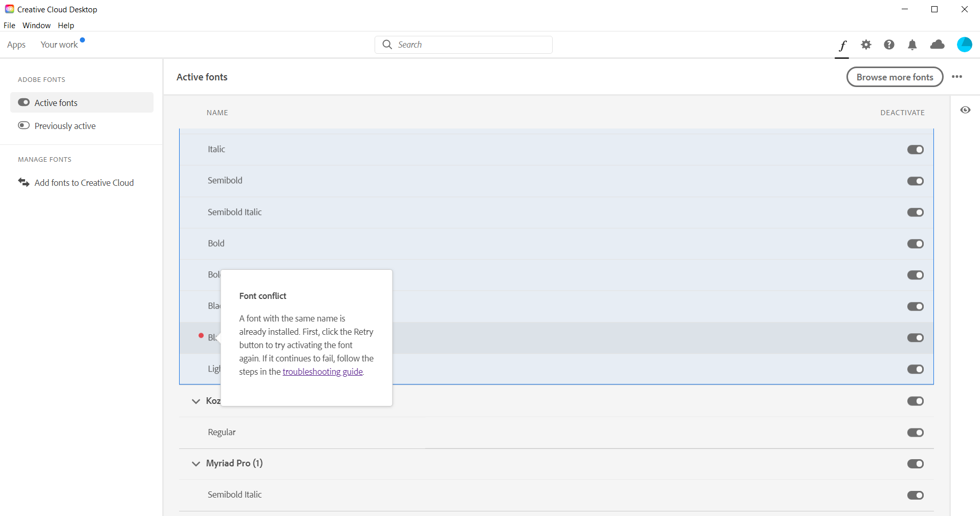The height and width of the screenshot is (516, 980).
Task: Toggle the partly hidden Bold Italic row switch
Action: coord(915,275)
